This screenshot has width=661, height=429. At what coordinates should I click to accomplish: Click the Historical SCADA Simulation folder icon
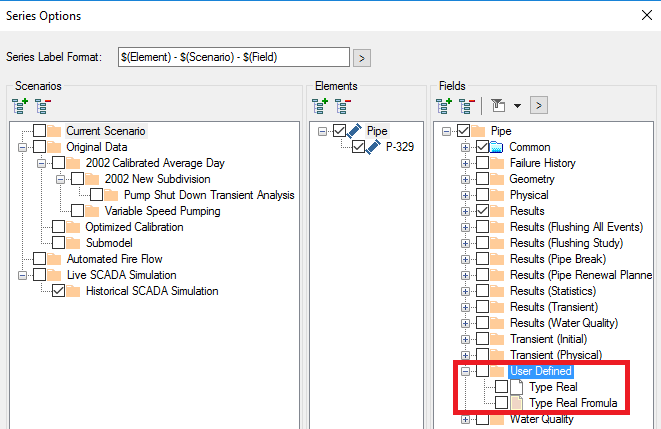tap(73, 291)
